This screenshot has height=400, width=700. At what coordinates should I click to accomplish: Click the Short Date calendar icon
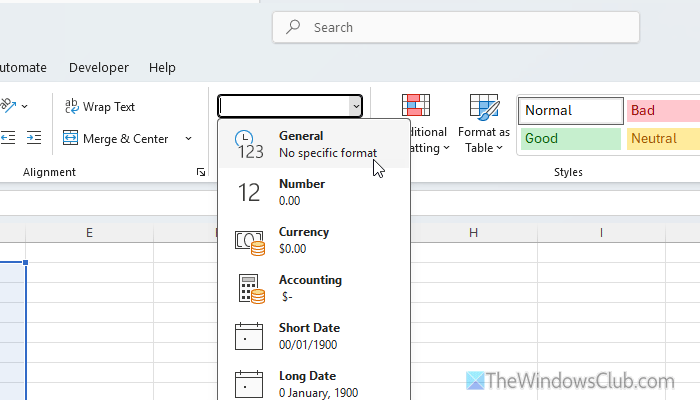coord(249,336)
